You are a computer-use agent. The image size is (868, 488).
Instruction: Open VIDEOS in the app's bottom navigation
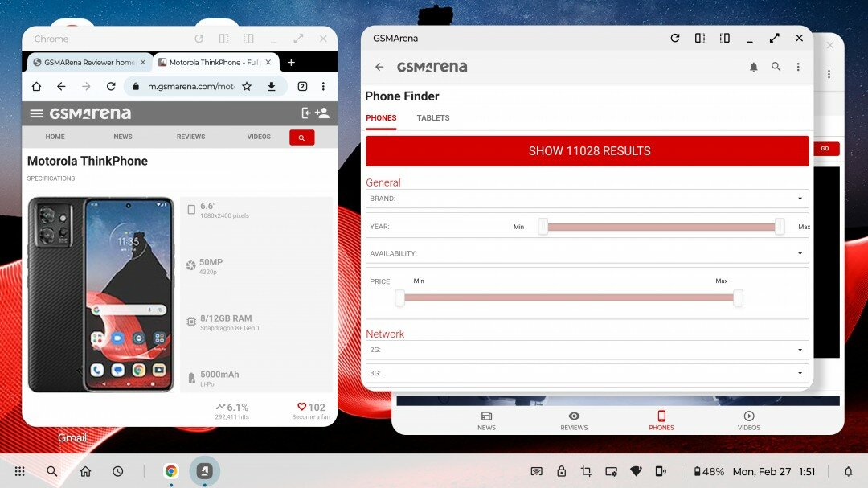coord(749,420)
